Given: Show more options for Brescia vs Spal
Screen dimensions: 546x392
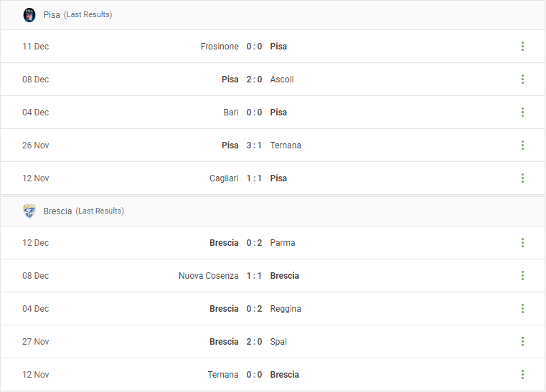Looking at the screenshot, I should coord(522,342).
